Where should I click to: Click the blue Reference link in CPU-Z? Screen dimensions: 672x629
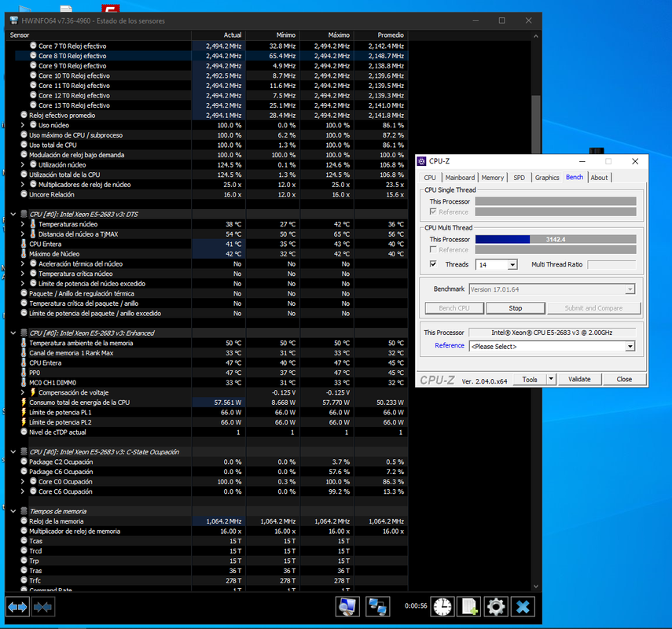449,346
